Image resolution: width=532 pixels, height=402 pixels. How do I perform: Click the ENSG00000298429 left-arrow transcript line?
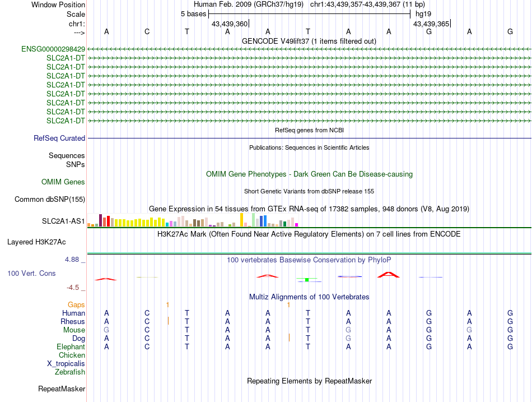[309, 49]
